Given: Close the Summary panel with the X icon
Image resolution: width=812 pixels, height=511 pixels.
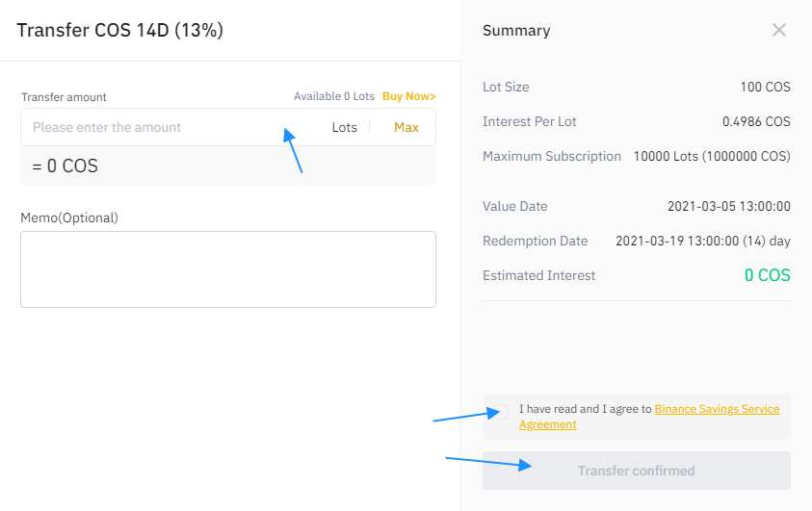Looking at the screenshot, I should pyautogui.click(x=779, y=30).
